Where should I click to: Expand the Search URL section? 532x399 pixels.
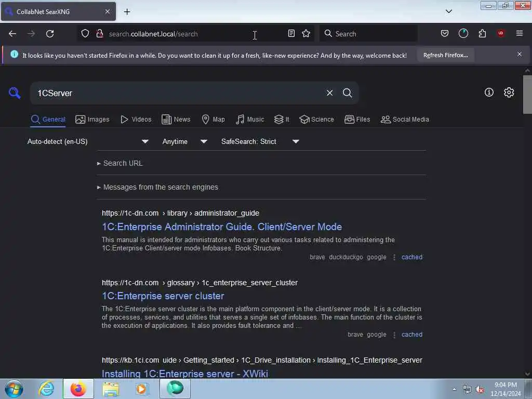pos(120,163)
